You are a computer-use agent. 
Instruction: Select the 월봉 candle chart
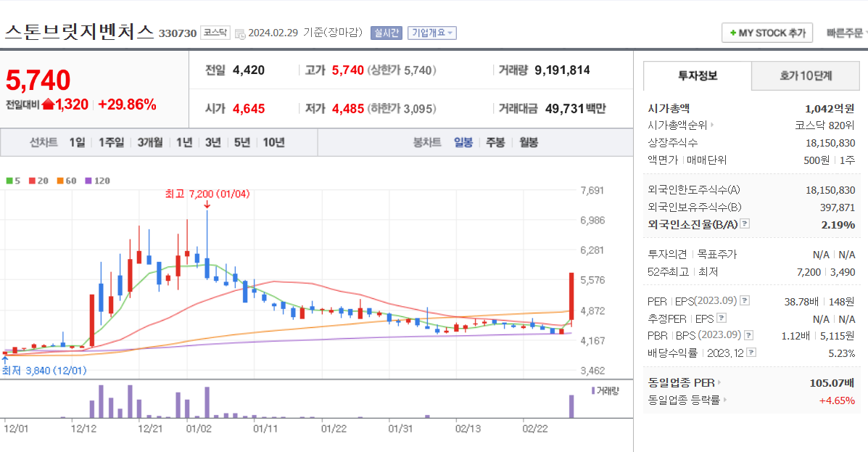click(x=529, y=142)
